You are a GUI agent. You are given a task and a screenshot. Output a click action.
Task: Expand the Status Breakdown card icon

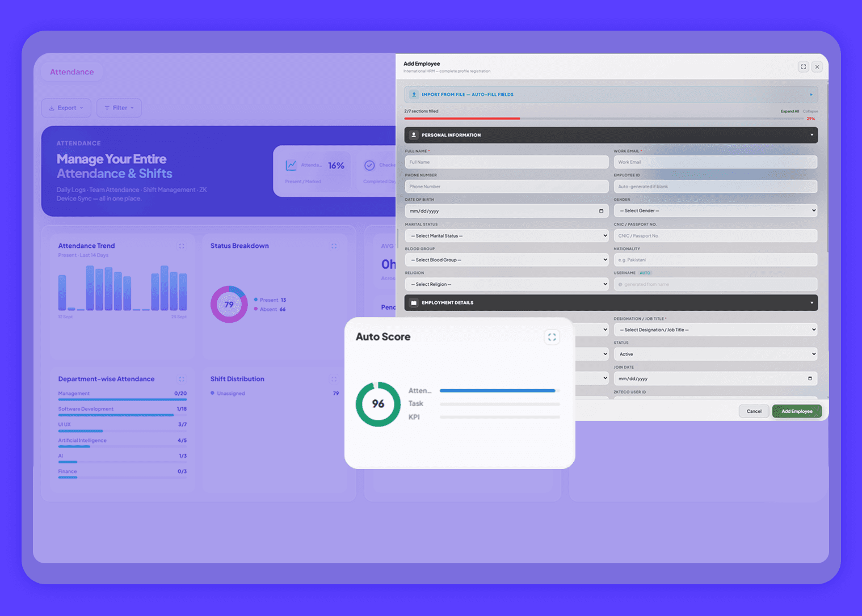(x=334, y=246)
